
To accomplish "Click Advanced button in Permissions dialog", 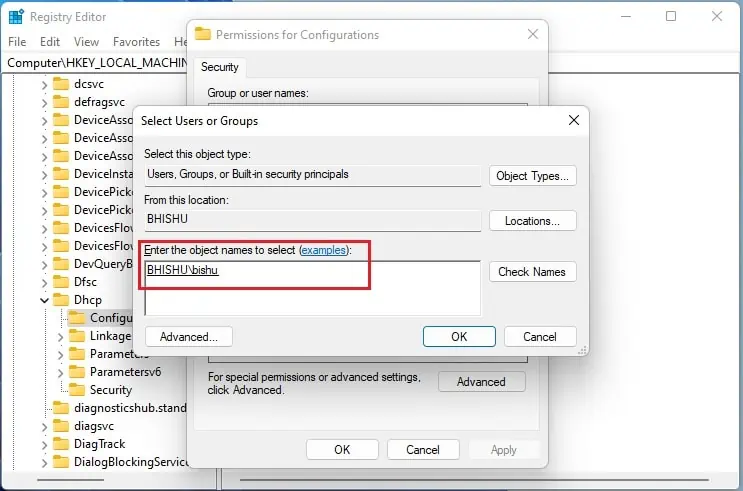I will point(481,382).
